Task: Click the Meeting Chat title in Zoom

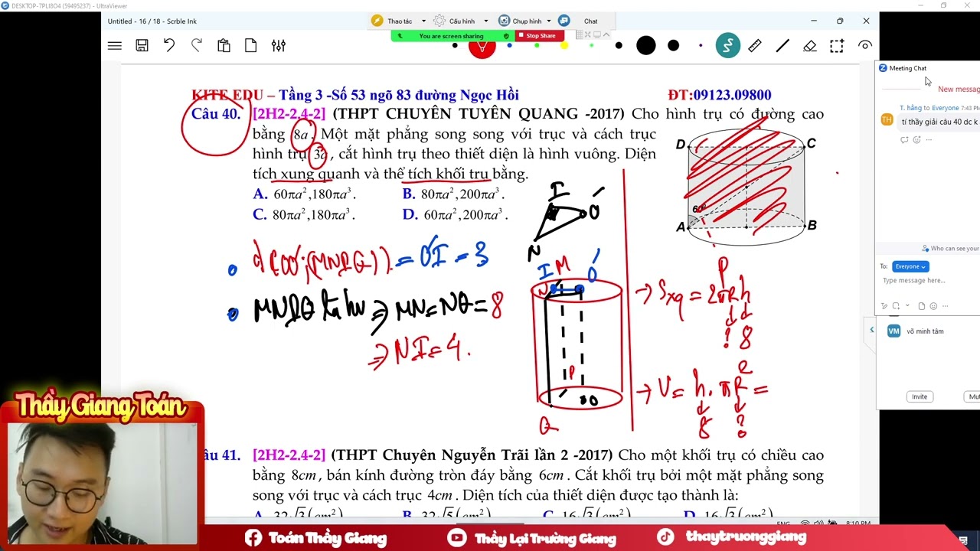Action: click(908, 68)
